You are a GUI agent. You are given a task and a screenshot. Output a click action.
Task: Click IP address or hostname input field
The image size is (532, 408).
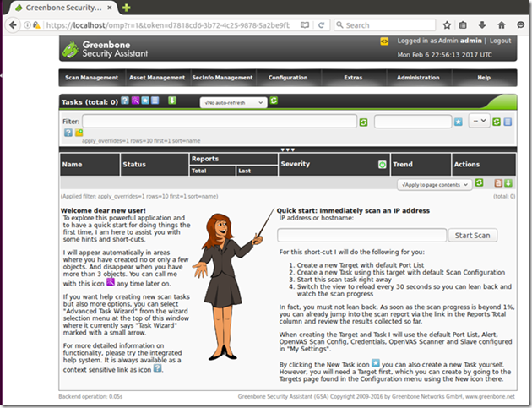[x=361, y=235]
